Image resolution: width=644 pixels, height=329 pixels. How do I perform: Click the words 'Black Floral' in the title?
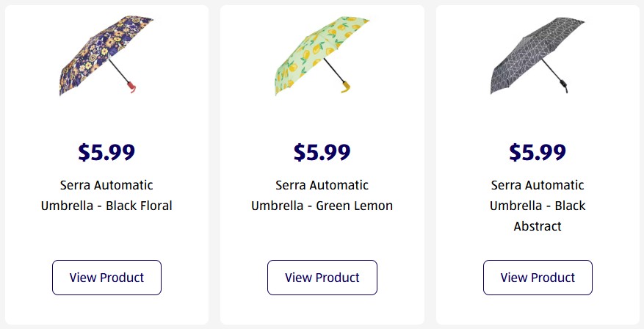pos(139,206)
